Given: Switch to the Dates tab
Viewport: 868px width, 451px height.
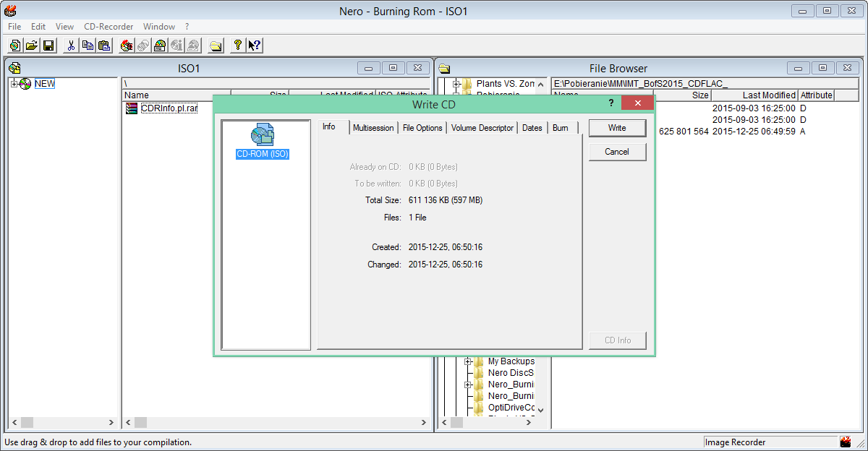Looking at the screenshot, I should [532, 128].
